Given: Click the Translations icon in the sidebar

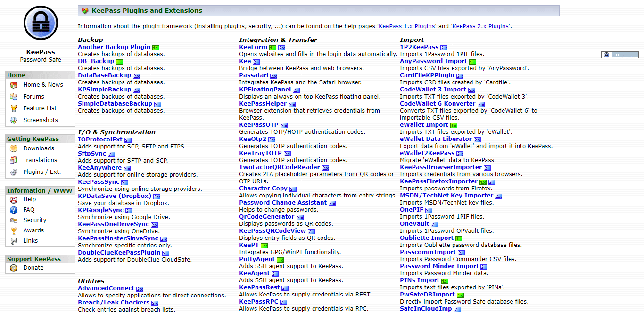Looking at the screenshot, I should (13, 160).
